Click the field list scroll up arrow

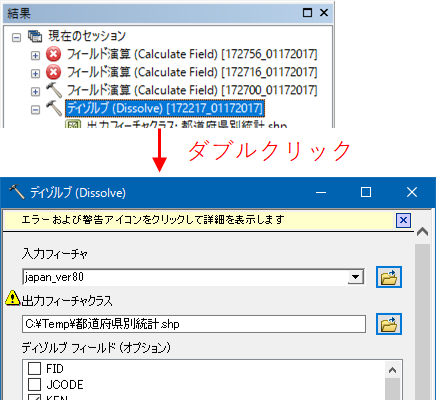[x=393, y=370]
